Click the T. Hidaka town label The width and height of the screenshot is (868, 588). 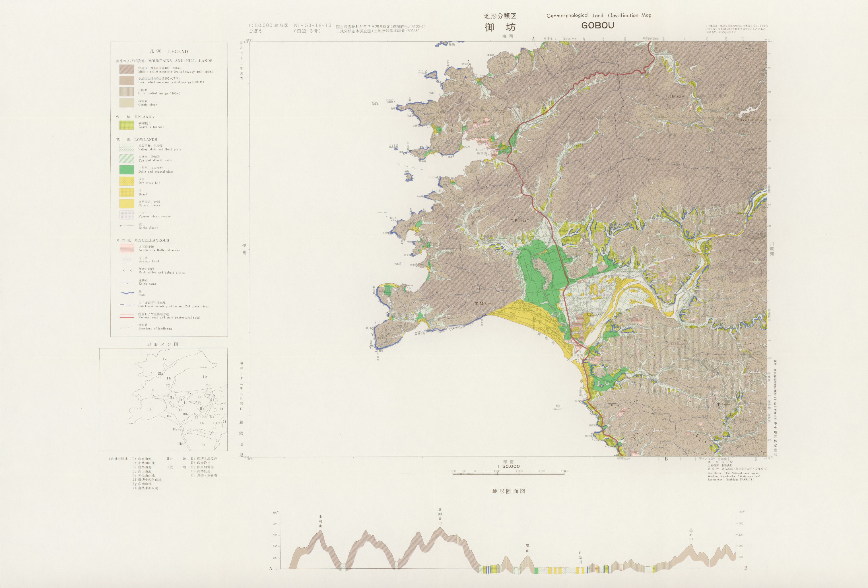click(x=518, y=221)
